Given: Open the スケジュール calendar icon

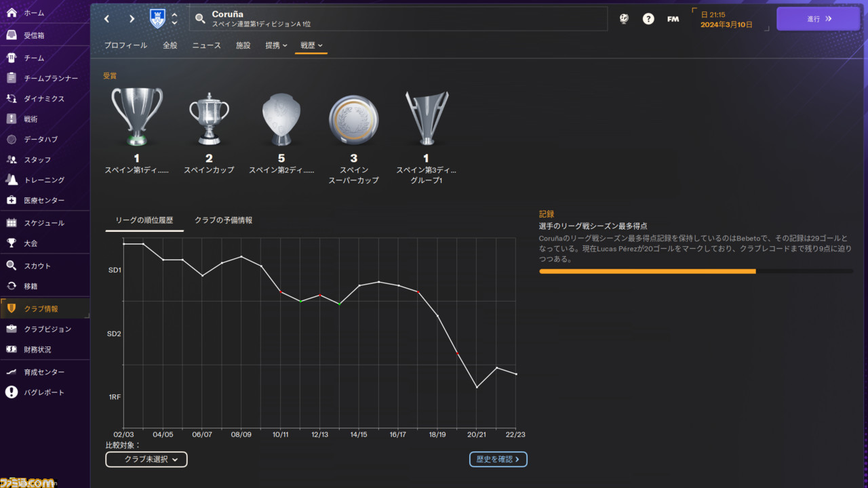Looking at the screenshot, I should click(x=12, y=222).
